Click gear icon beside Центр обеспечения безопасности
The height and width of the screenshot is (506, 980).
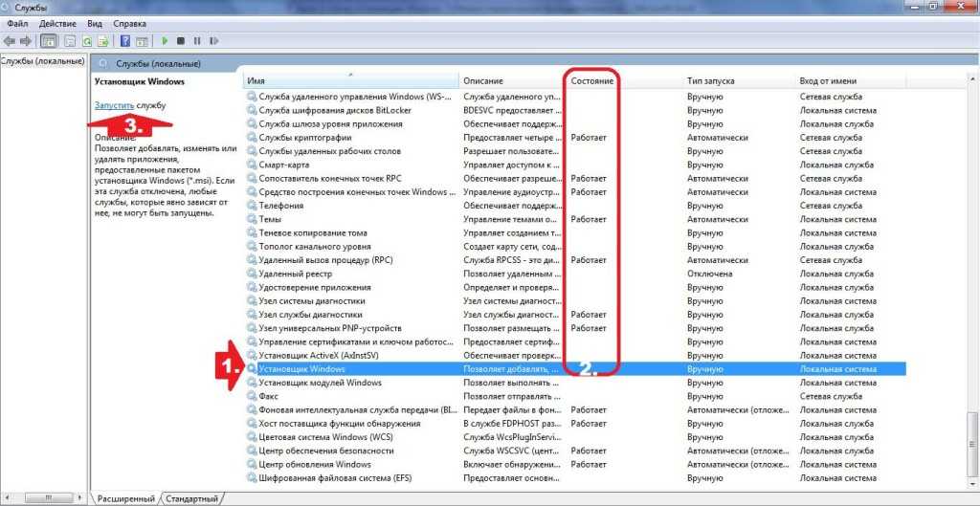(x=252, y=451)
